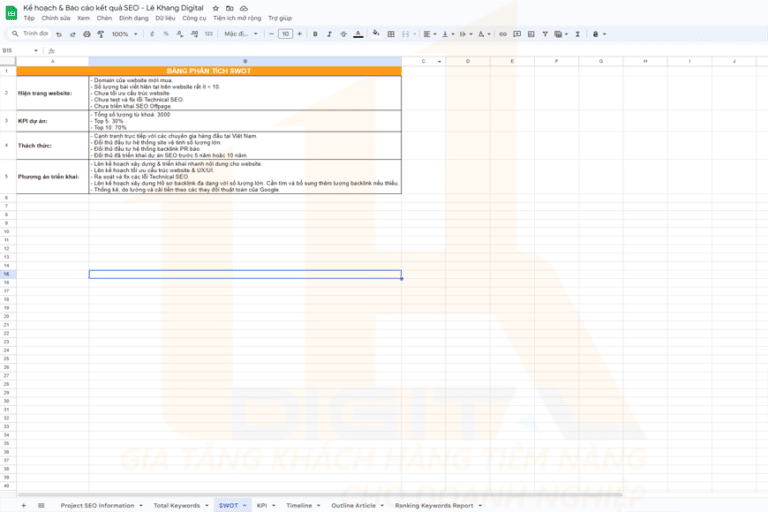Viewport: 768px width, 512px height.
Task: Toggle bold formatting
Action: click(315, 34)
